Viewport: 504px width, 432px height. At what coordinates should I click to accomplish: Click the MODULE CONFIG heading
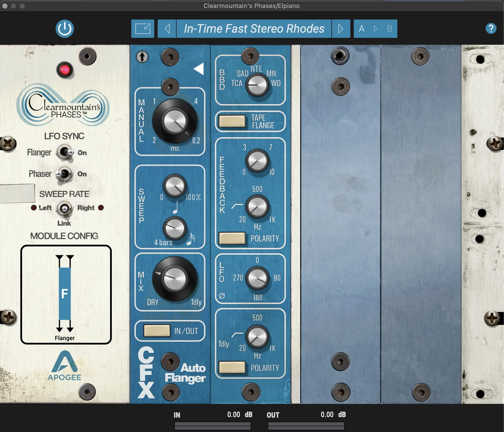tap(64, 236)
